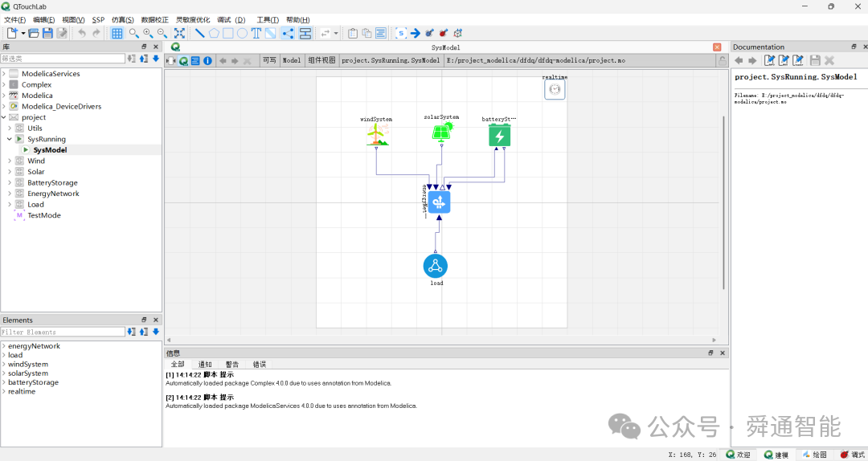Create a new Modelica class

click(12, 33)
